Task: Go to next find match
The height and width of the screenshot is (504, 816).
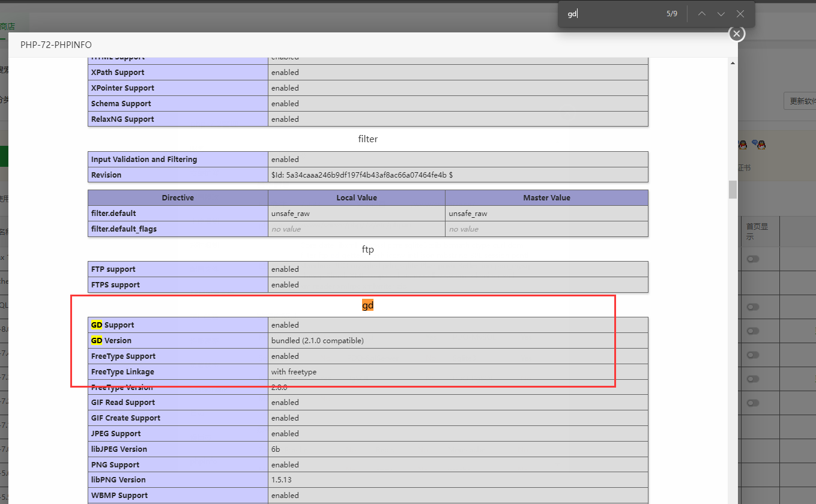Action: point(721,14)
